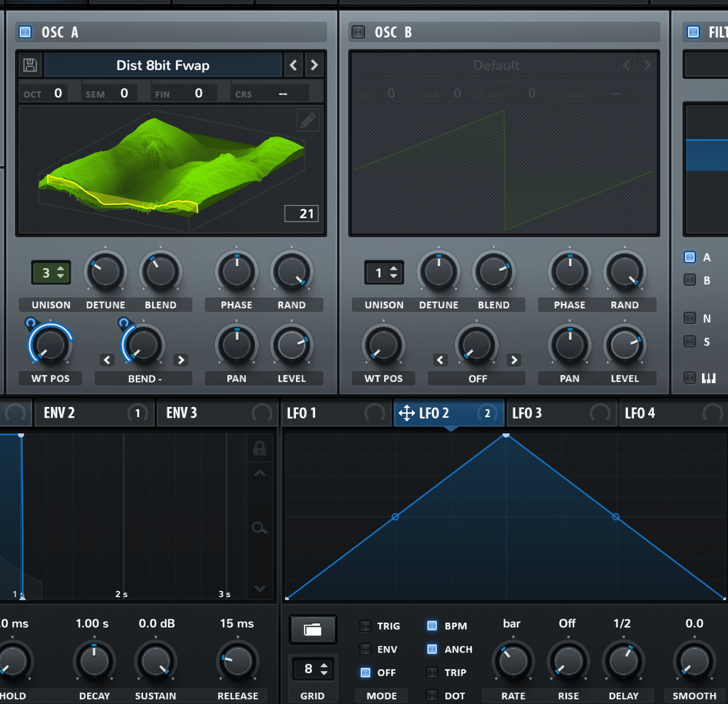
Task: Enable filter routing for sub S
Action: 690,341
